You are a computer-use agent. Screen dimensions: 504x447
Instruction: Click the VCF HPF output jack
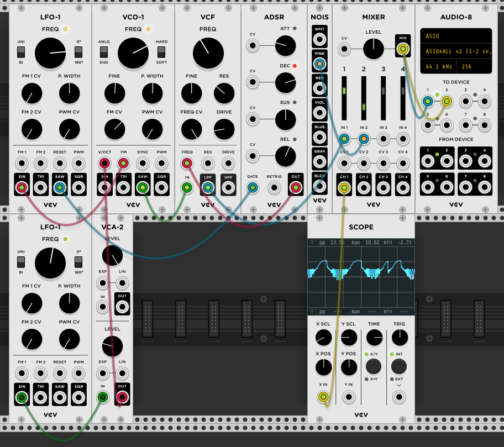pyautogui.click(x=228, y=188)
